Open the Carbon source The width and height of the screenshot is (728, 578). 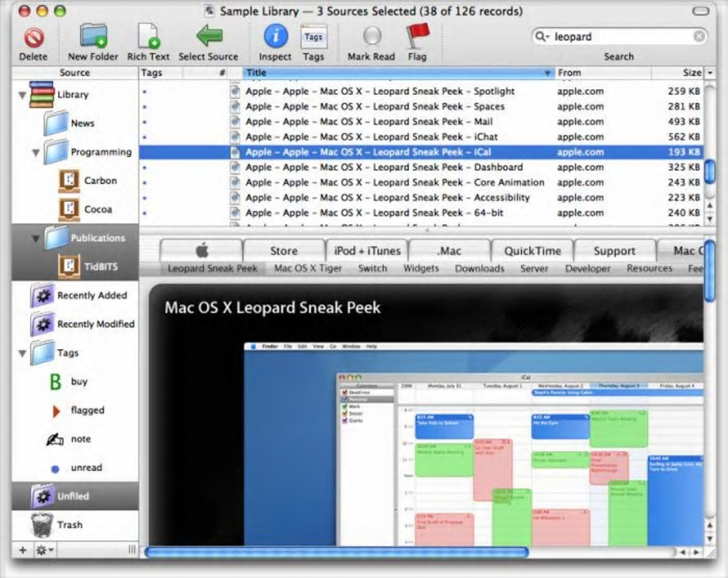click(x=69, y=181)
